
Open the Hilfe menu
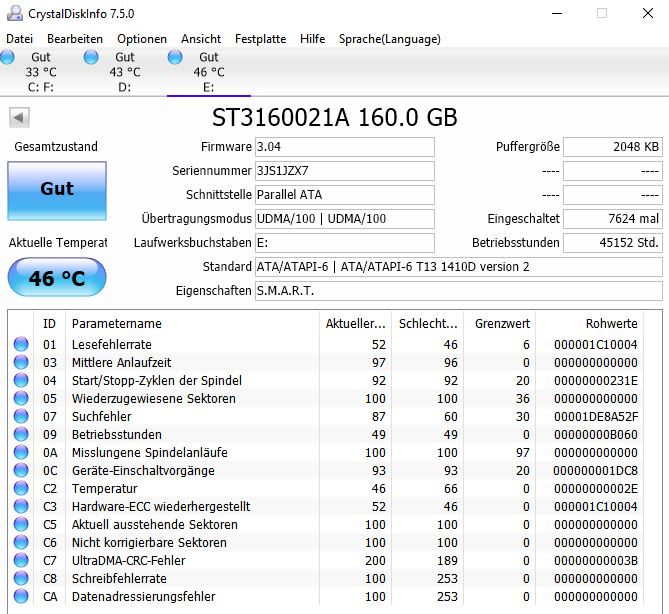click(312, 39)
